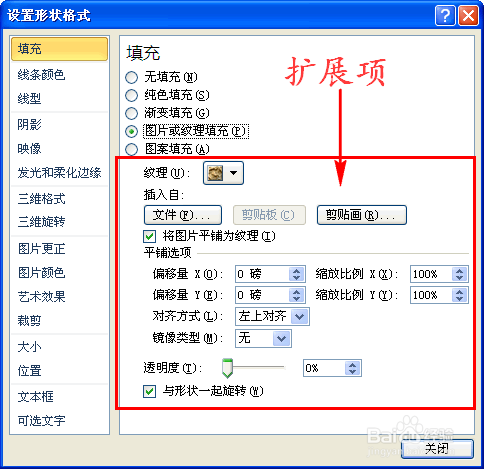Increase offset X spinner value
The width and height of the screenshot is (484, 469).
[297, 271]
